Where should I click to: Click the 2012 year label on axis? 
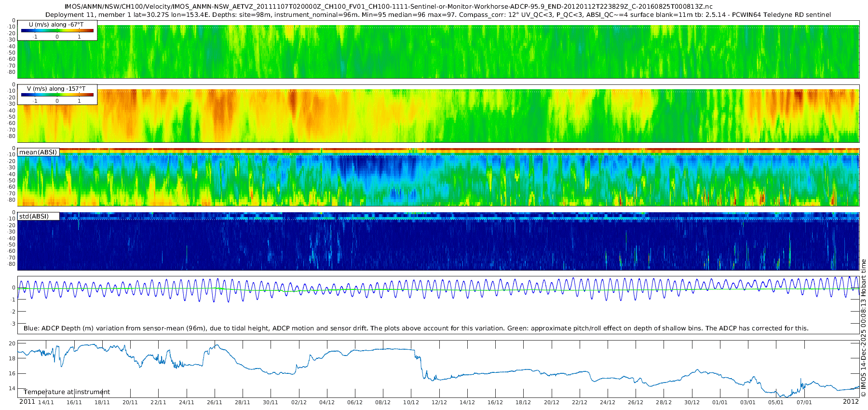(851, 401)
